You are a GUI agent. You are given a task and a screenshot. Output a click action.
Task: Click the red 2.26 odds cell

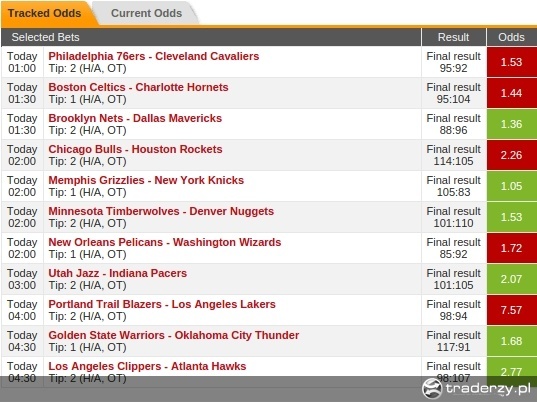[512, 155]
